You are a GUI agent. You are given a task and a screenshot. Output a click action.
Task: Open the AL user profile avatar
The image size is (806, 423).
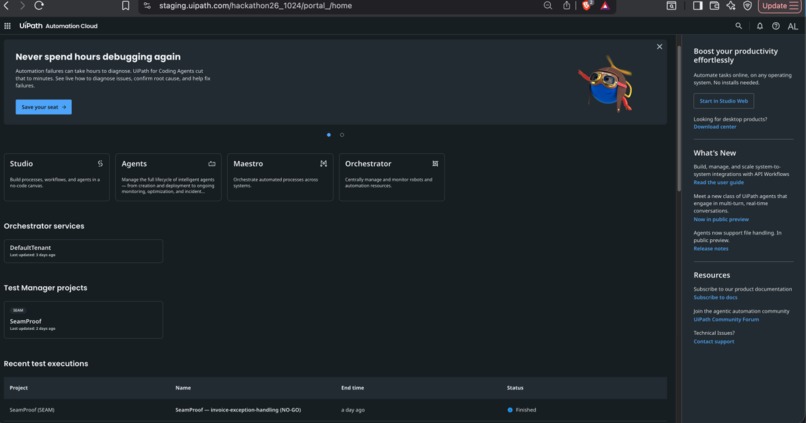click(x=793, y=26)
